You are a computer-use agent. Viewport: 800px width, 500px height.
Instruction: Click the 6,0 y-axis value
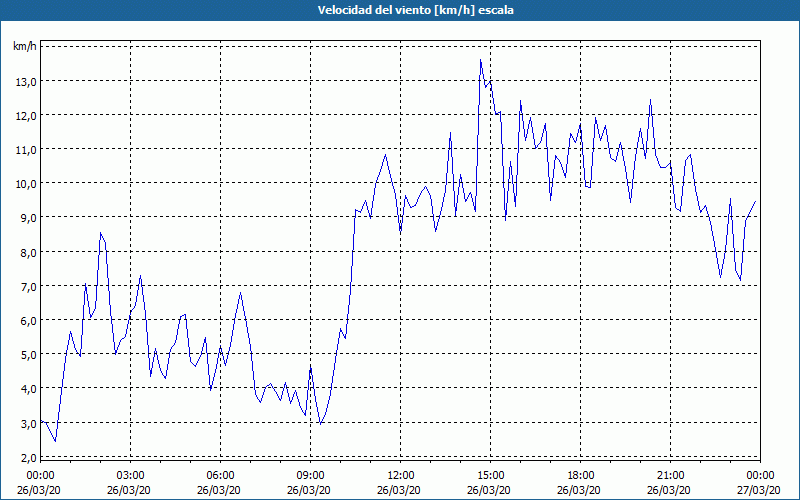(28, 320)
